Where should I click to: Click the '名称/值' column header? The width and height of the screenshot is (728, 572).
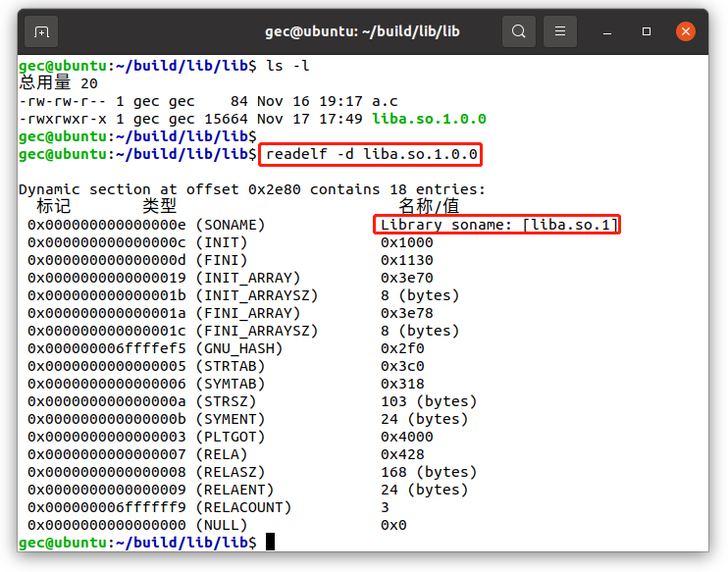pyautogui.click(x=429, y=206)
